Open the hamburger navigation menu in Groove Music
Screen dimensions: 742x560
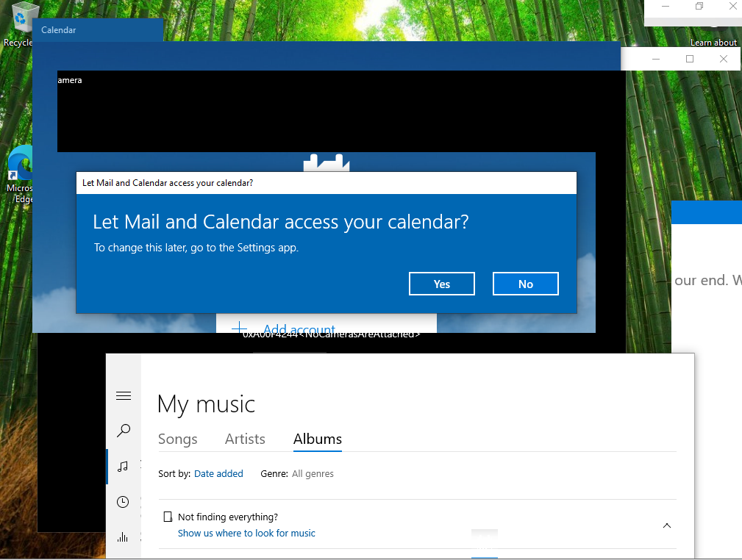[124, 396]
